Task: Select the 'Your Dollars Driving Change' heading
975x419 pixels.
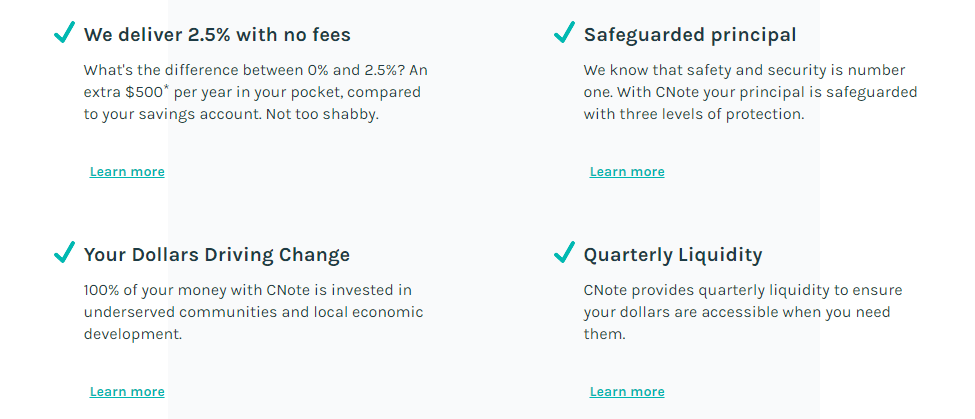Action: click(216, 255)
